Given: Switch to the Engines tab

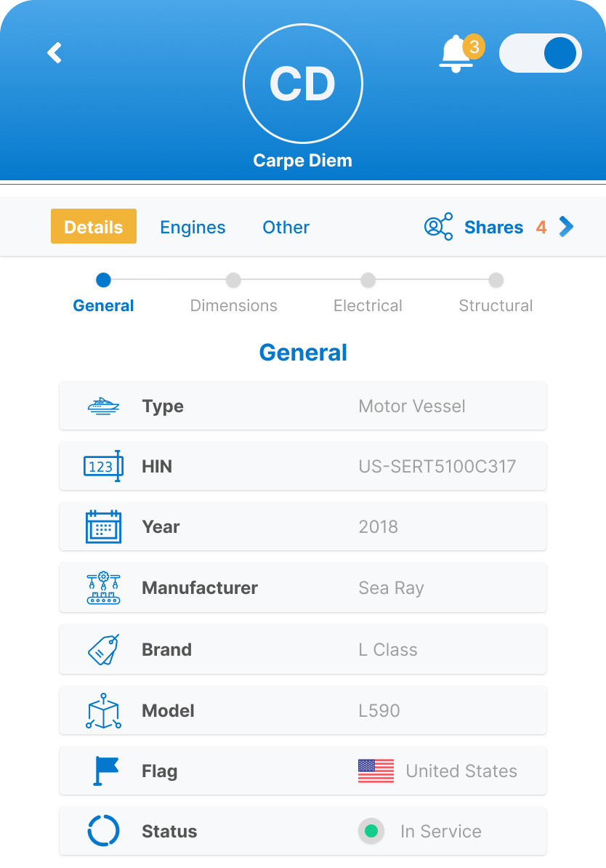Looking at the screenshot, I should pos(193,227).
